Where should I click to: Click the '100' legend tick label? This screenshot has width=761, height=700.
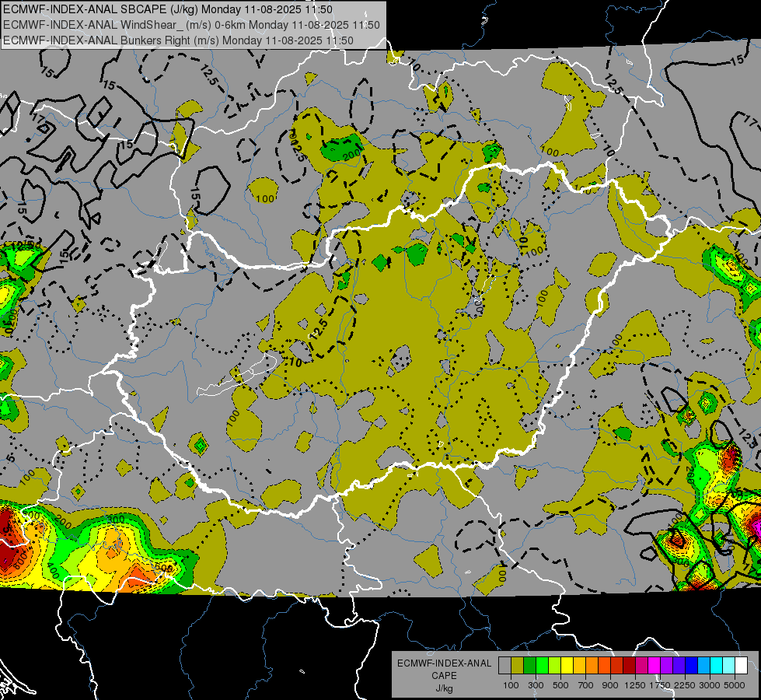511,685
